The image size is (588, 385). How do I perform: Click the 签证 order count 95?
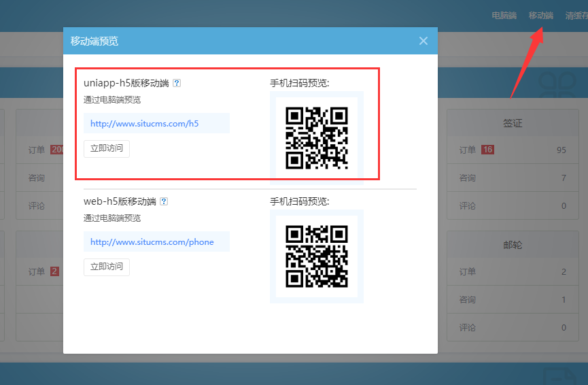pos(561,150)
